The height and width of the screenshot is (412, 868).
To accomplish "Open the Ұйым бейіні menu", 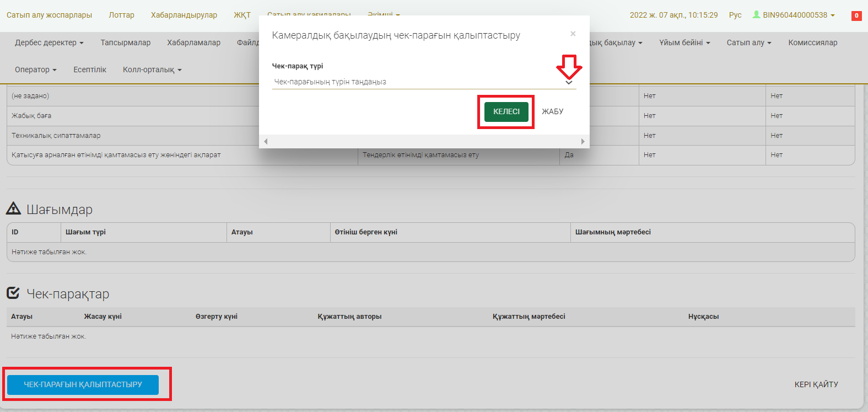I will tap(684, 42).
